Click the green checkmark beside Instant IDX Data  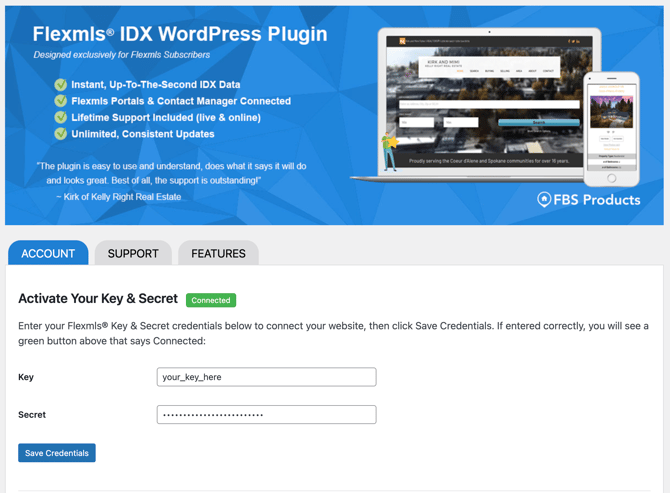[x=61, y=85]
